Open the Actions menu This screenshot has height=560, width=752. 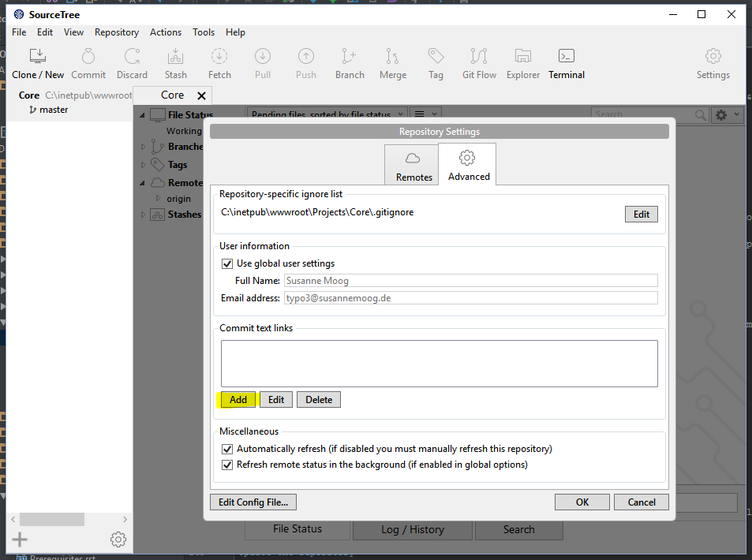click(166, 32)
